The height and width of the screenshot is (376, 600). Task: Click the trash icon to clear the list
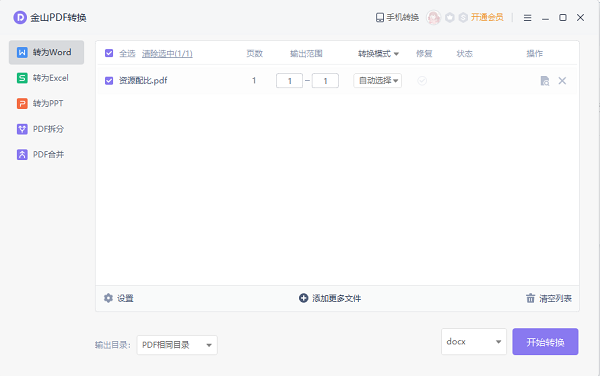[530, 298]
